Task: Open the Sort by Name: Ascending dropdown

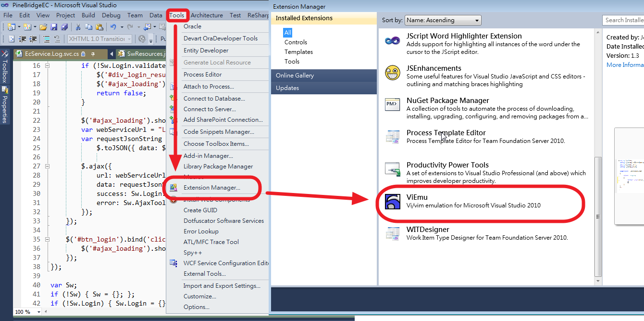Action: click(443, 20)
